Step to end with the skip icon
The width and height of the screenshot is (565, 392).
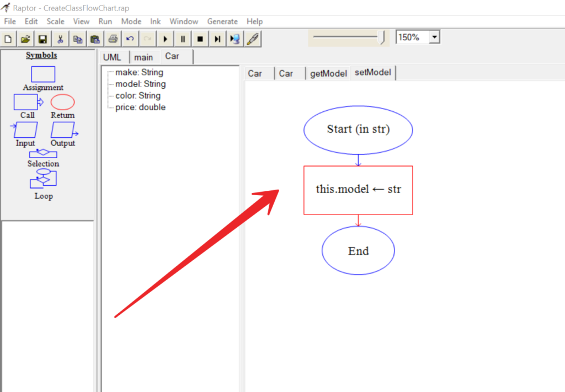[217, 39]
